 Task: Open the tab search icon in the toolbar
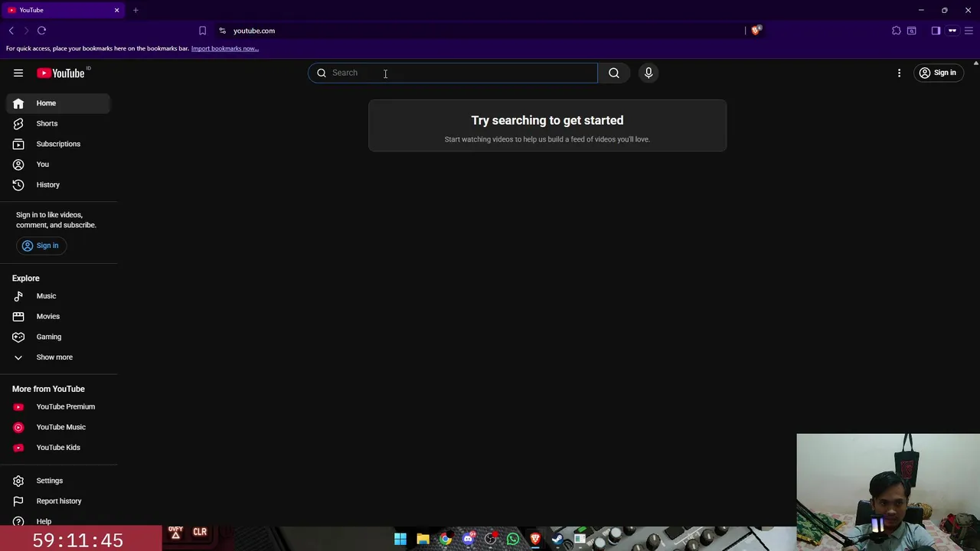(x=912, y=31)
